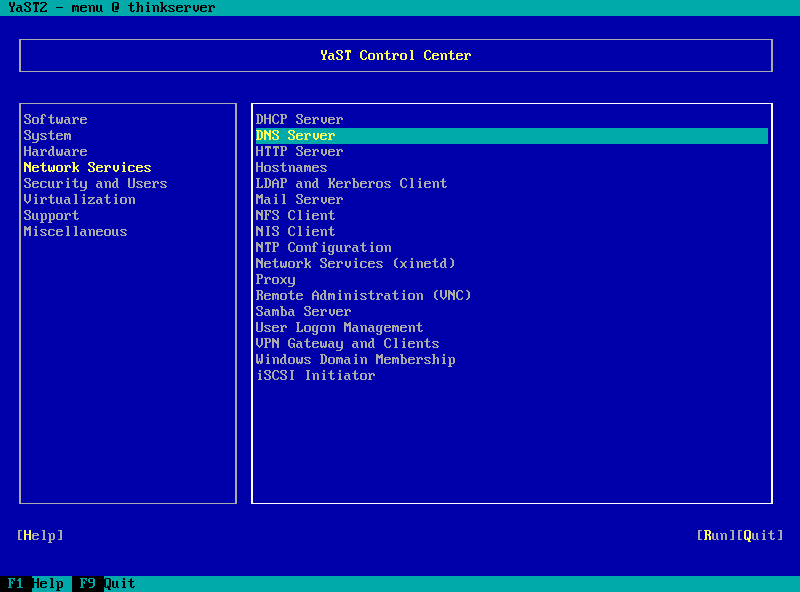Select Network Services (xinetd) entry
800x592 pixels.
[x=355, y=263]
